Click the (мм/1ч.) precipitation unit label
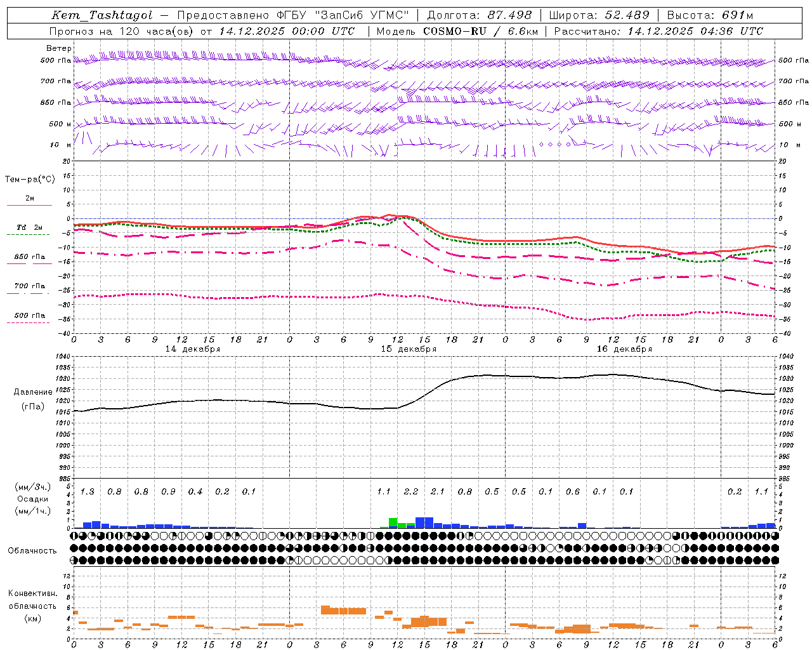 tap(33, 511)
